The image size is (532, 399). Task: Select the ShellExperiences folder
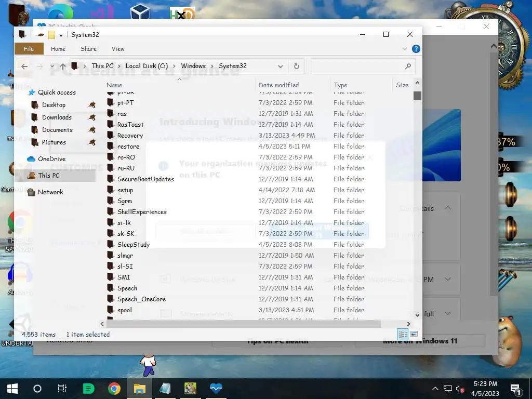tap(142, 212)
